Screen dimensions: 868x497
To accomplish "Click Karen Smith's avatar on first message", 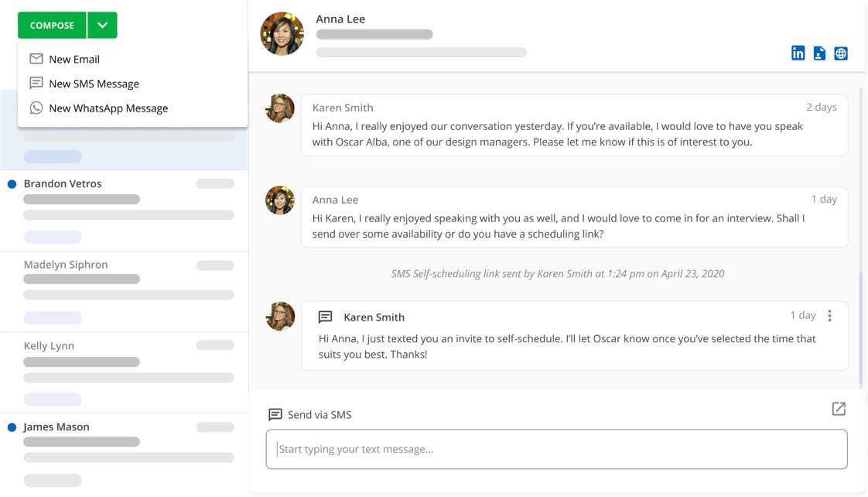I will [x=280, y=108].
